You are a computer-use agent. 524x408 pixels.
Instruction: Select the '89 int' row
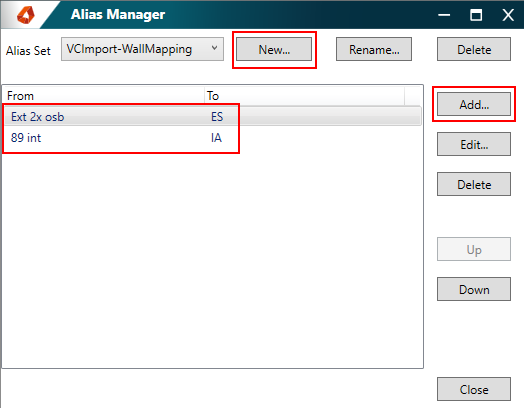point(213,138)
